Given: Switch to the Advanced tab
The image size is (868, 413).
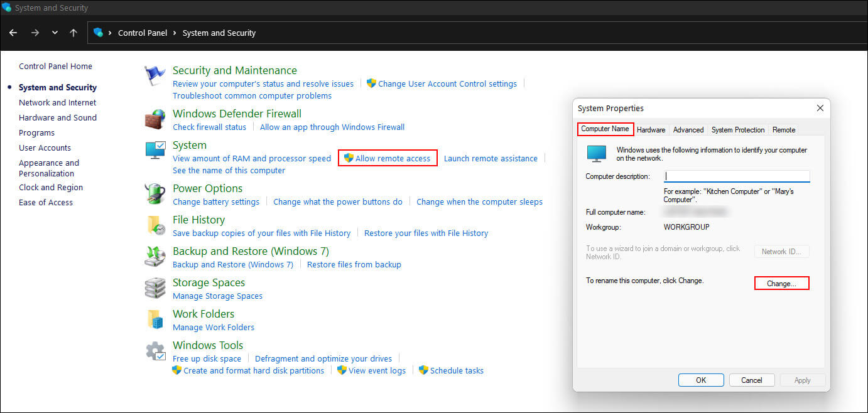Looking at the screenshot, I should 688,130.
